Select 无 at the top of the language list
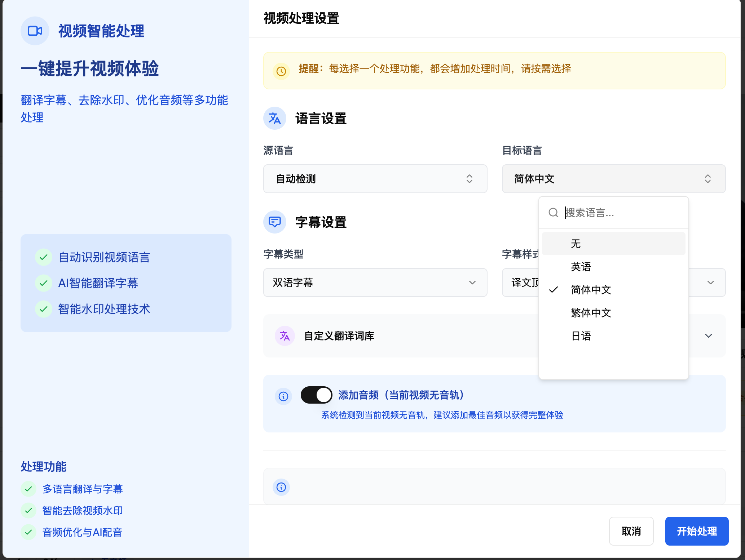Image resolution: width=745 pixels, height=560 pixels. pyautogui.click(x=576, y=243)
